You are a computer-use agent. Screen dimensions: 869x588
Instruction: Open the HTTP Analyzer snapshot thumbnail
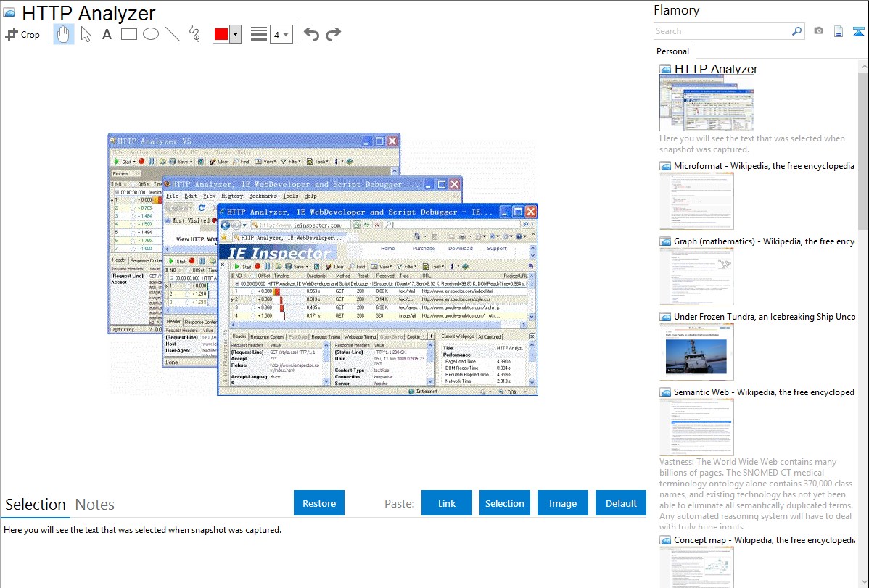tap(707, 104)
